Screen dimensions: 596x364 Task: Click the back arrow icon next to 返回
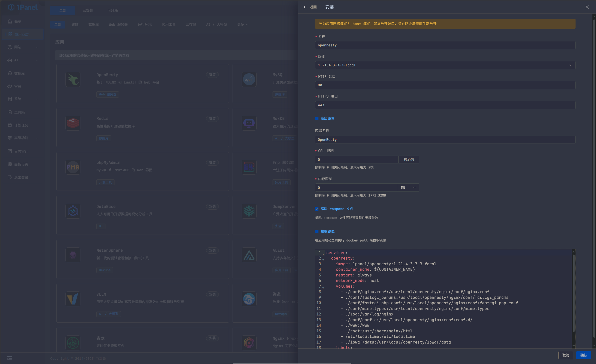[305, 7]
